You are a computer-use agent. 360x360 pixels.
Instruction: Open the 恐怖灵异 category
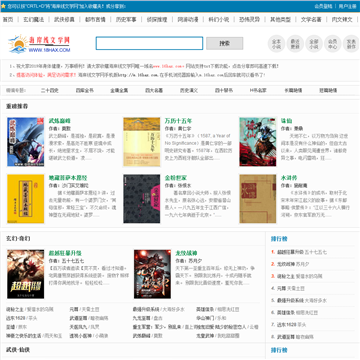coord(250,19)
